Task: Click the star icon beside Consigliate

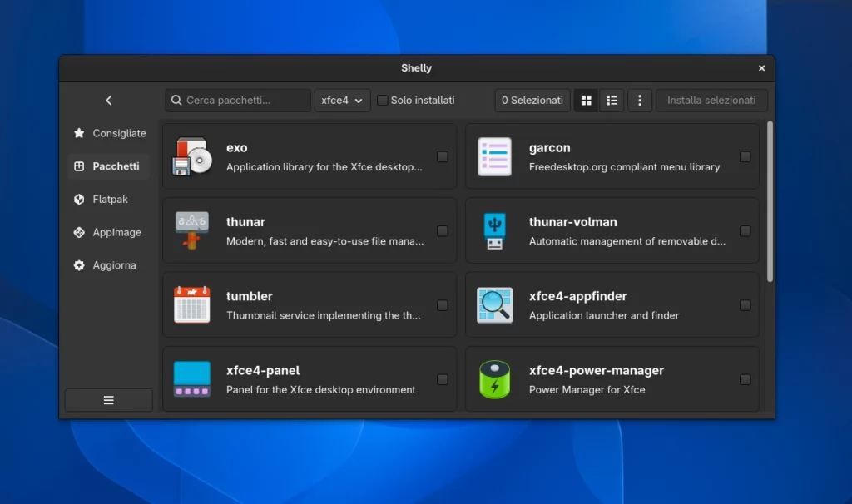Action: pyautogui.click(x=79, y=133)
